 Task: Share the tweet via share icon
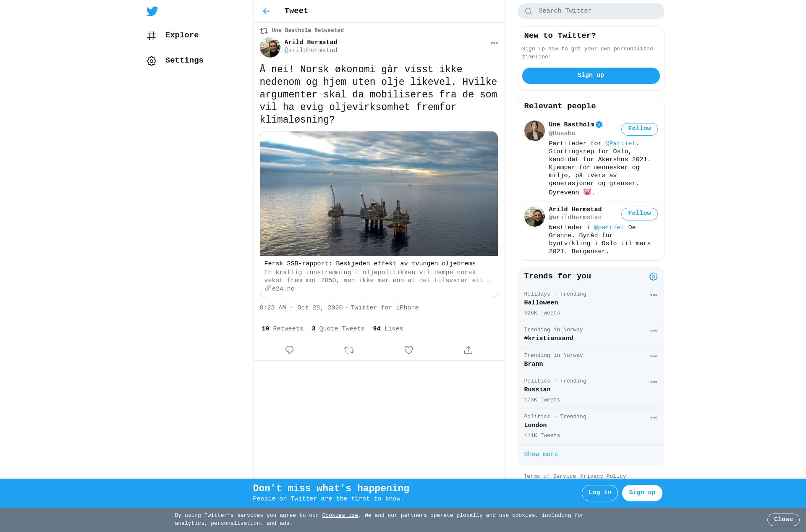(468, 350)
